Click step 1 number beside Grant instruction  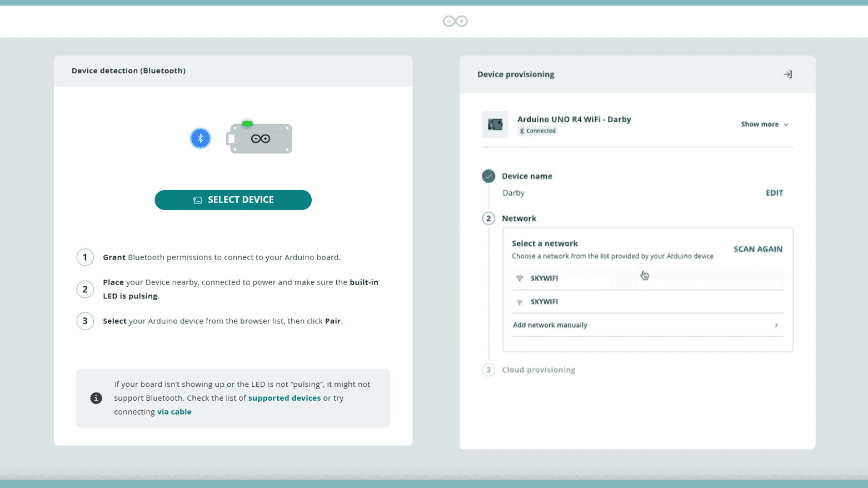[85, 257]
